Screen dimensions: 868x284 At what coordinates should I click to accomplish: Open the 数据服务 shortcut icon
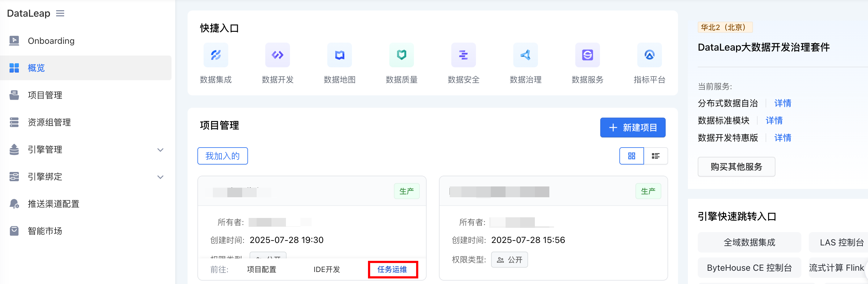(588, 55)
